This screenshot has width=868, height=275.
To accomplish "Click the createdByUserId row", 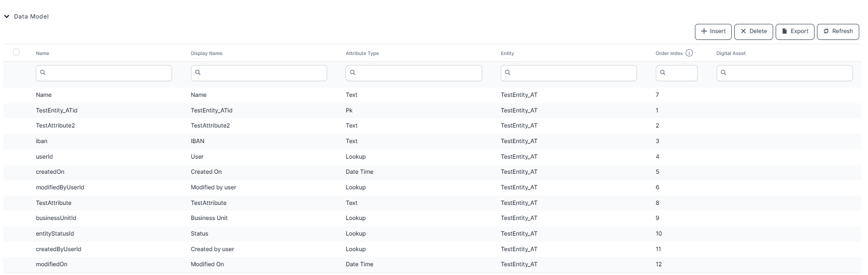I will pos(58,249).
